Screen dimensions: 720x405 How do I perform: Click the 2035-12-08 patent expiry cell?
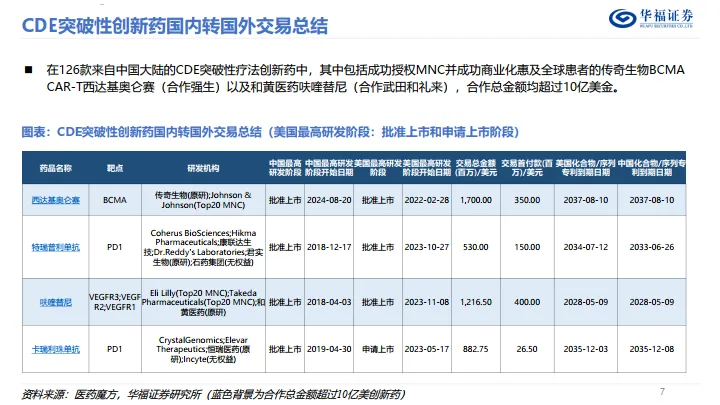652,349
